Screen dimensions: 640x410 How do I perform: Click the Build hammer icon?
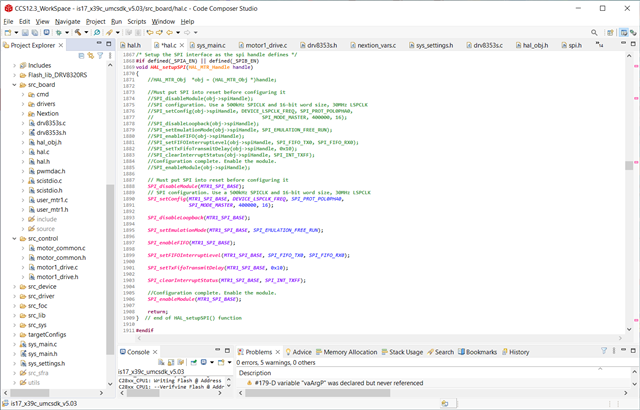(x=78, y=33)
